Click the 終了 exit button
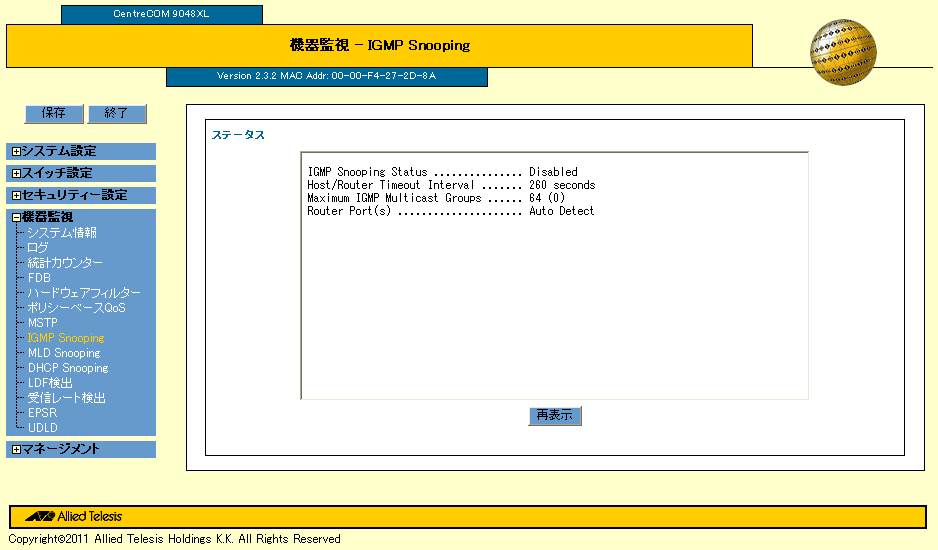The image size is (938, 550). pyautogui.click(x=117, y=113)
